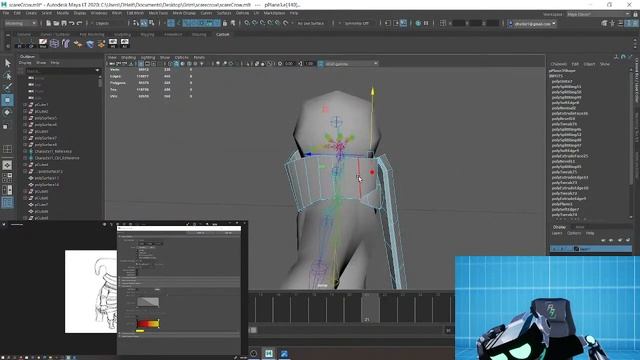Viewport: 640px width, 360px height.
Task: Toggle the pause render icon
Action: (426, 23)
